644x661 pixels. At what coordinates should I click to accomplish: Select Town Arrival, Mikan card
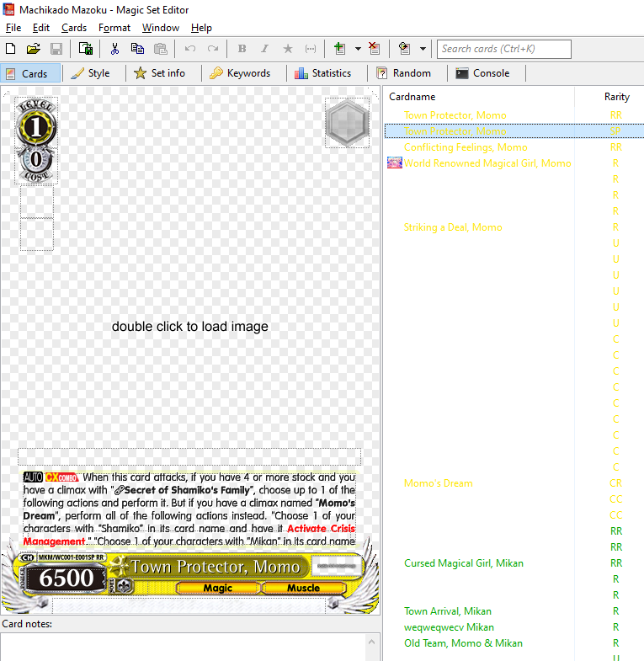coord(514,611)
